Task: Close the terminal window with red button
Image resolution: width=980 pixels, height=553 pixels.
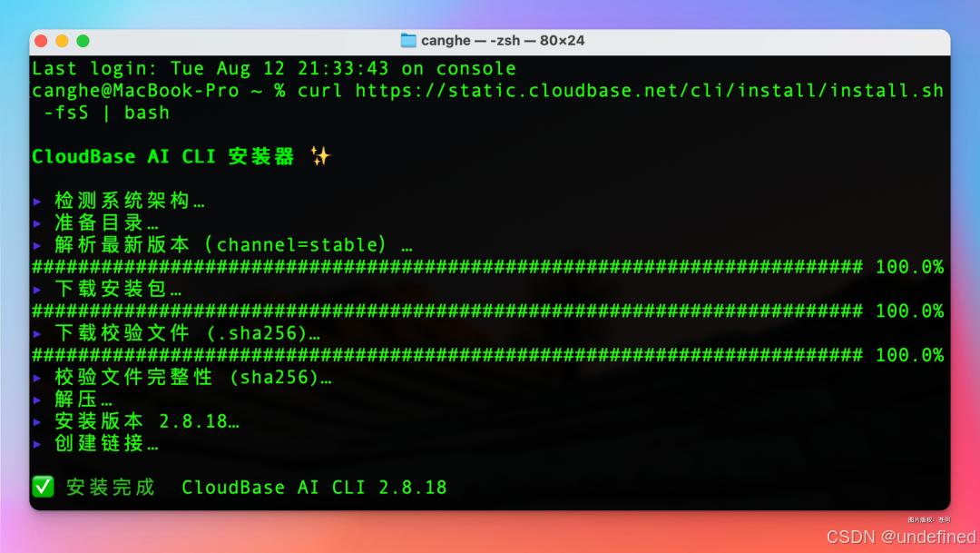Action: (41, 41)
